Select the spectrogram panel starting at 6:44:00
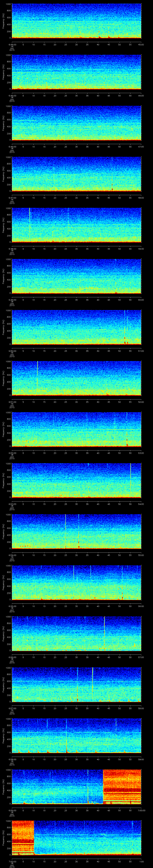Viewport: 153px width, 868px height. pyautogui.click(x=76, y=21)
